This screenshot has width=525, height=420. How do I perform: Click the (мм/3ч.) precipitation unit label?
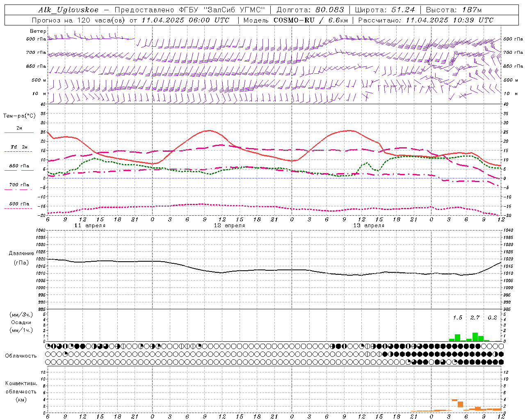coord(21,315)
